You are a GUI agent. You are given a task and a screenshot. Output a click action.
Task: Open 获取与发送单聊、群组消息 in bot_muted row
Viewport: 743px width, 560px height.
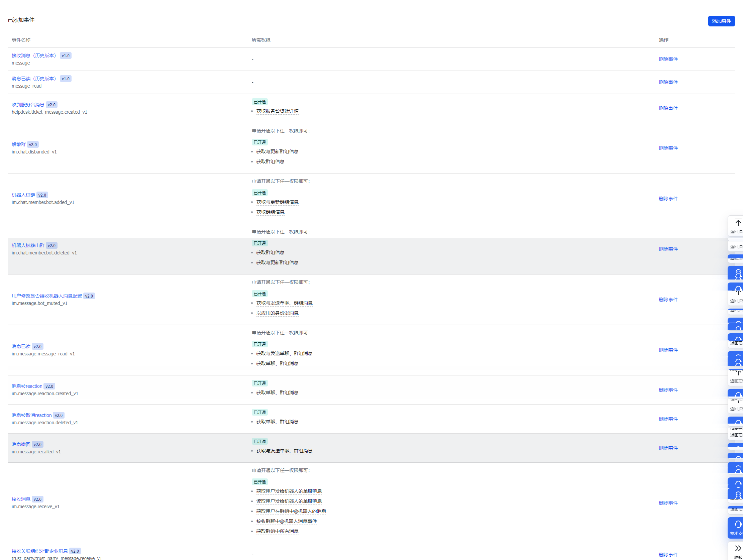(284, 303)
